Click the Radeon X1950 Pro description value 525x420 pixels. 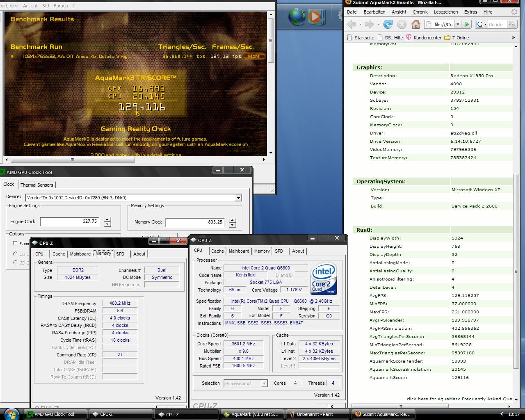click(x=472, y=75)
